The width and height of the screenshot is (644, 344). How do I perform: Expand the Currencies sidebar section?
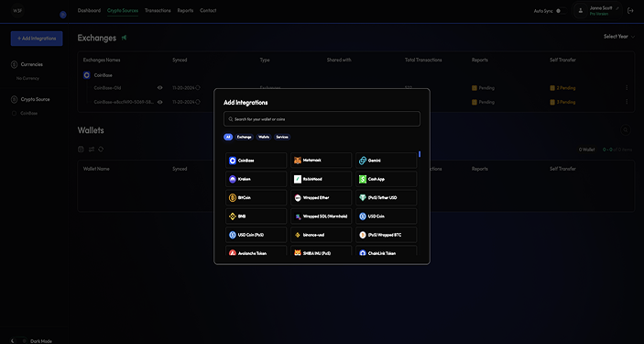tap(27, 64)
